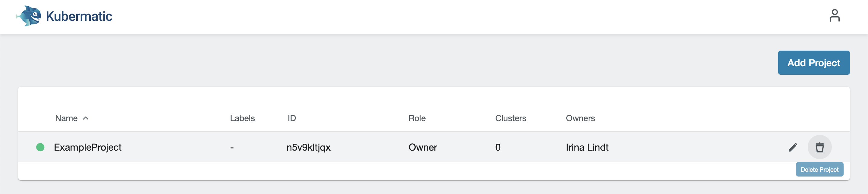The width and height of the screenshot is (868, 194).
Task: Click the Role column header
Action: coord(417,118)
